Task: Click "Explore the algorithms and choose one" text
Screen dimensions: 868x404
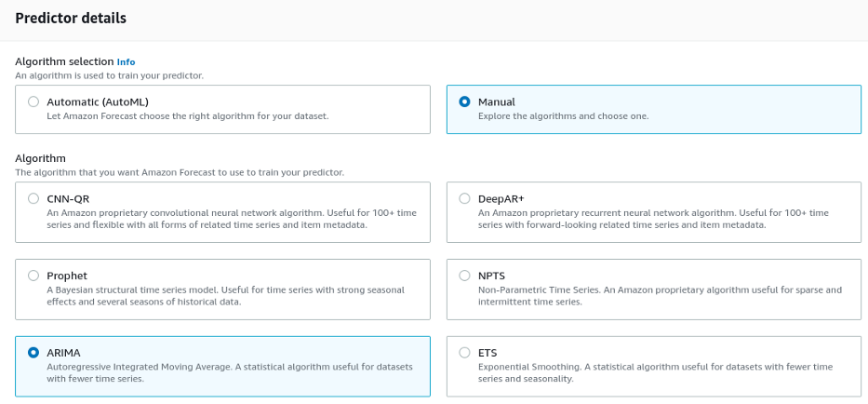Action: 563,116
